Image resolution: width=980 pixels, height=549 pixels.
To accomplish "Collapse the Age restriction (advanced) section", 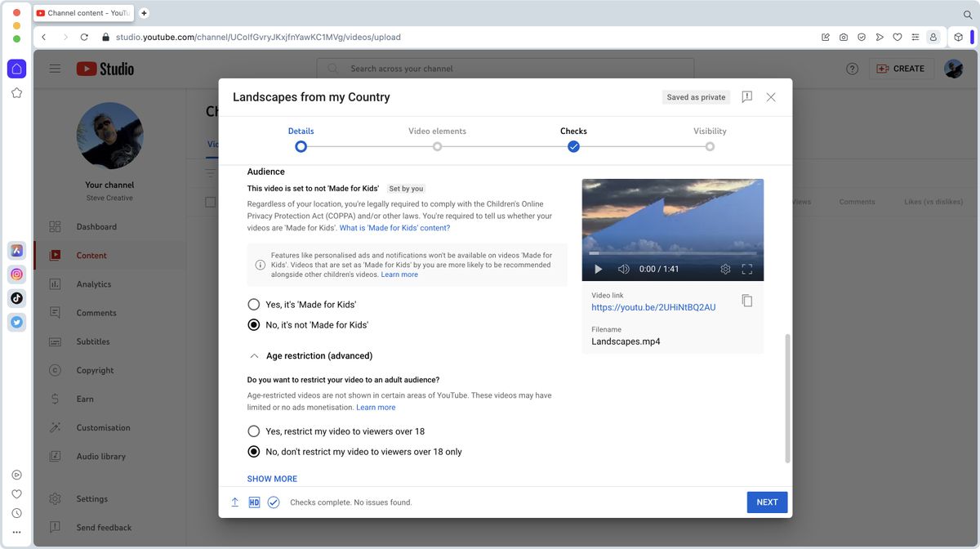I will pyautogui.click(x=253, y=355).
